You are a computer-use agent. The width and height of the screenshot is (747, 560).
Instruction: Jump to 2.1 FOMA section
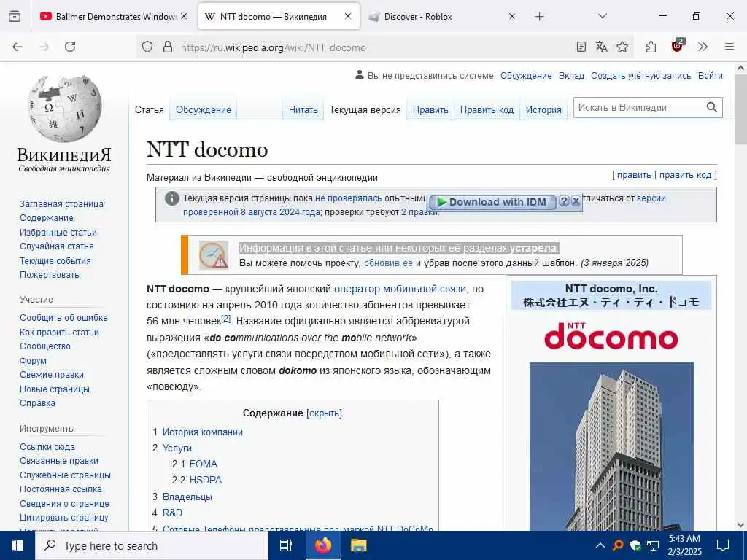tap(194, 464)
